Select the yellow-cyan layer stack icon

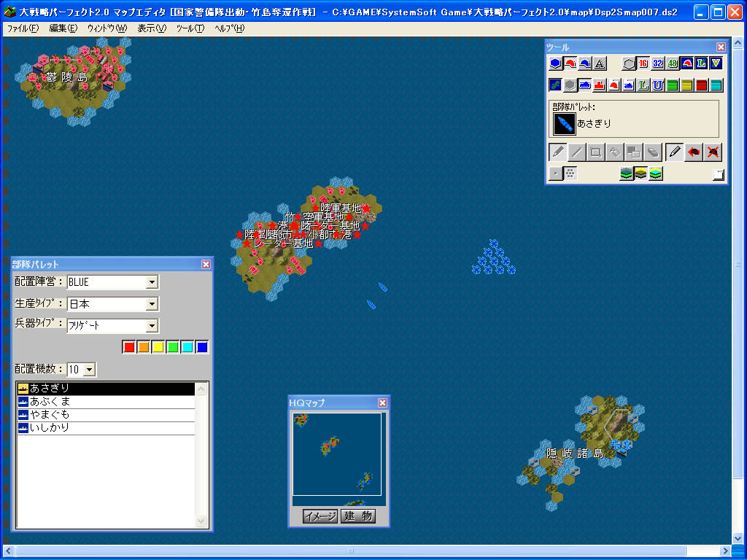656,174
